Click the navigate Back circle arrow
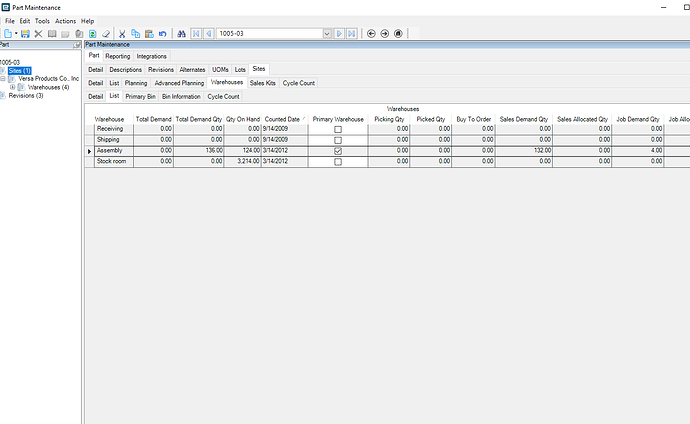Viewport: 690px width, 424px height. coord(372,33)
